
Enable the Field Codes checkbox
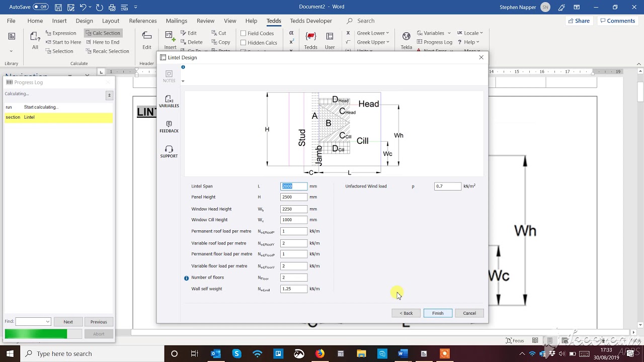pyautogui.click(x=243, y=34)
